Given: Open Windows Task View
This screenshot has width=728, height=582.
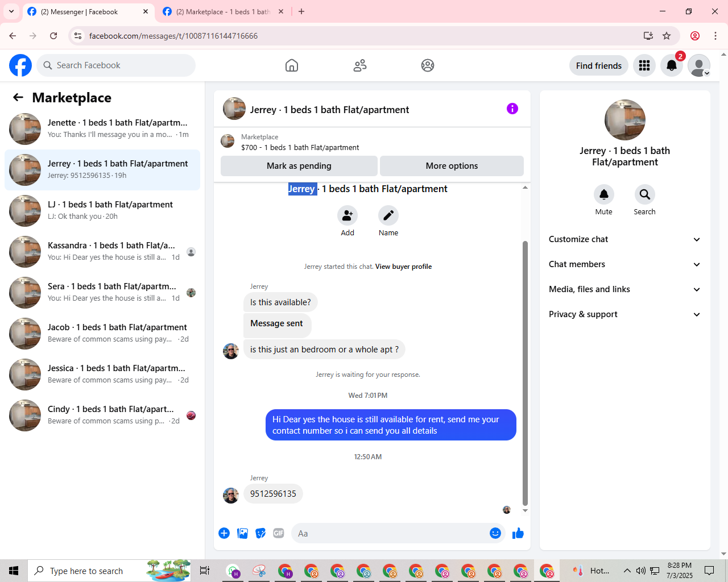Looking at the screenshot, I should [205, 571].
